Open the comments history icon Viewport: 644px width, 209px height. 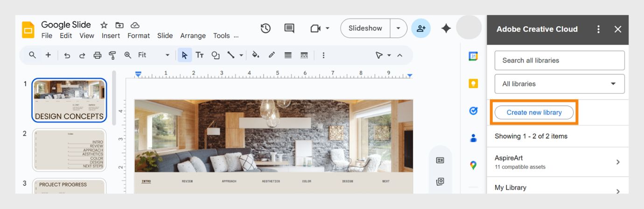pyautogui.click(x=289, y=29)
